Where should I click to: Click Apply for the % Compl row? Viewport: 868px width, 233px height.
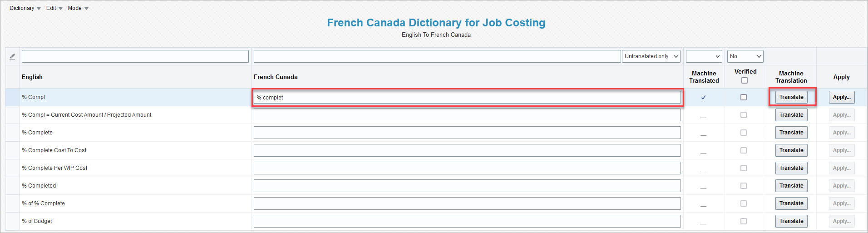(842, 97)
